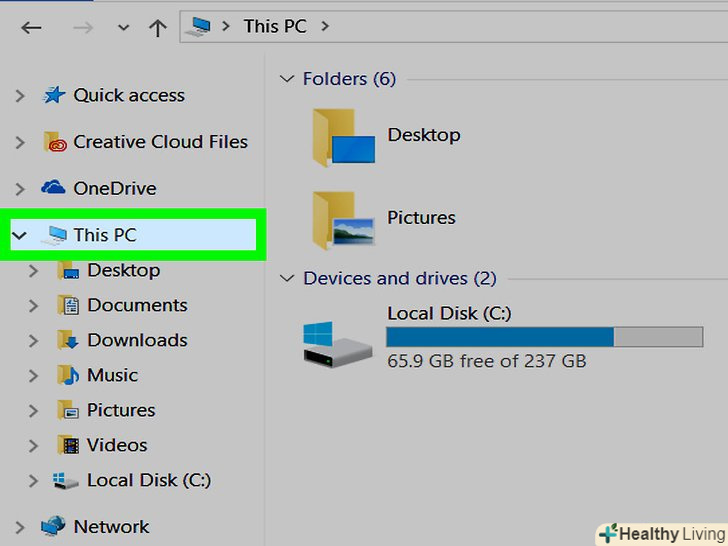Screen dimensions: 728x546
Task: Collapse the Devices and drives group chevron
Action: 287,279
